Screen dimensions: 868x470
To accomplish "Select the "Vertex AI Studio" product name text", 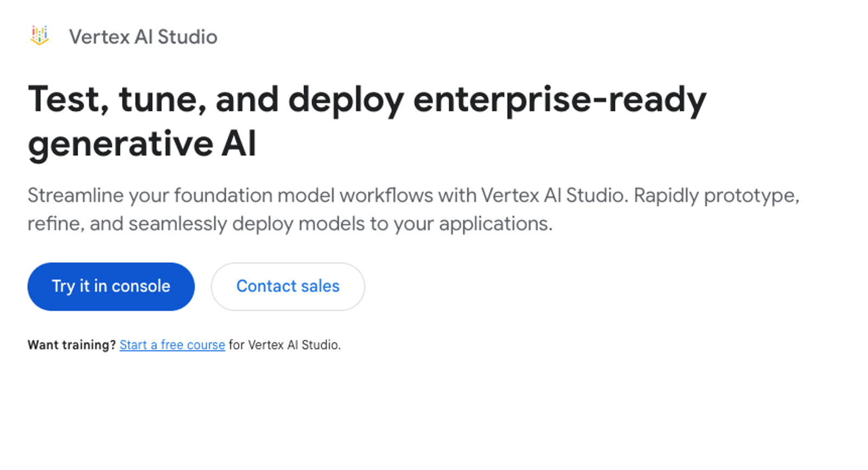I will click(x=143, y=37).
